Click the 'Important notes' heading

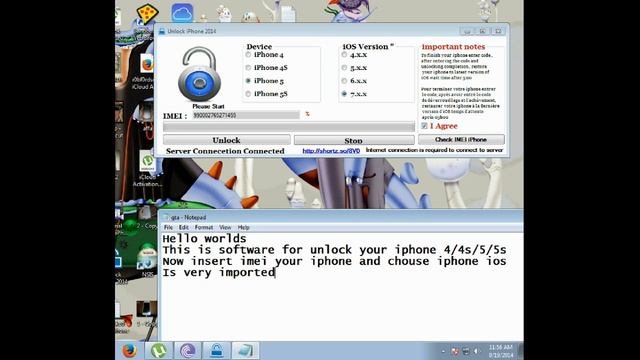click(453, 47)
